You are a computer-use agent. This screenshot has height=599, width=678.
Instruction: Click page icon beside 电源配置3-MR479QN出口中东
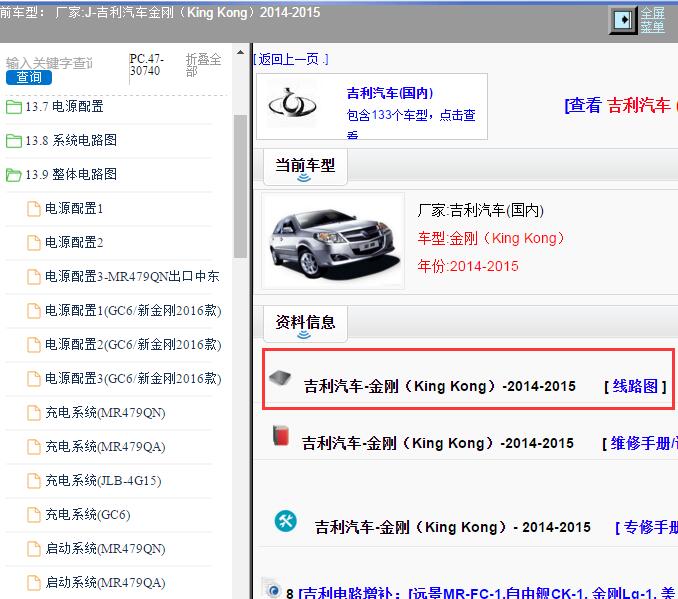pos(34,276)
